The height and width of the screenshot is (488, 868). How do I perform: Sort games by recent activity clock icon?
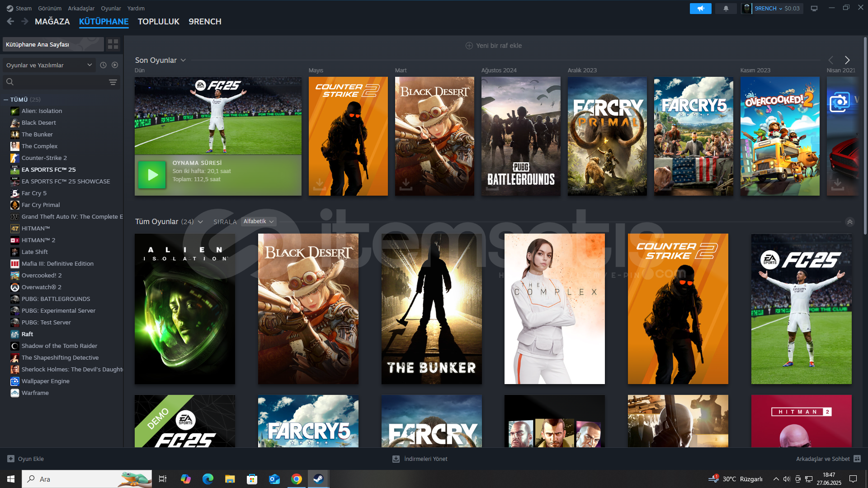click(103, 65)
